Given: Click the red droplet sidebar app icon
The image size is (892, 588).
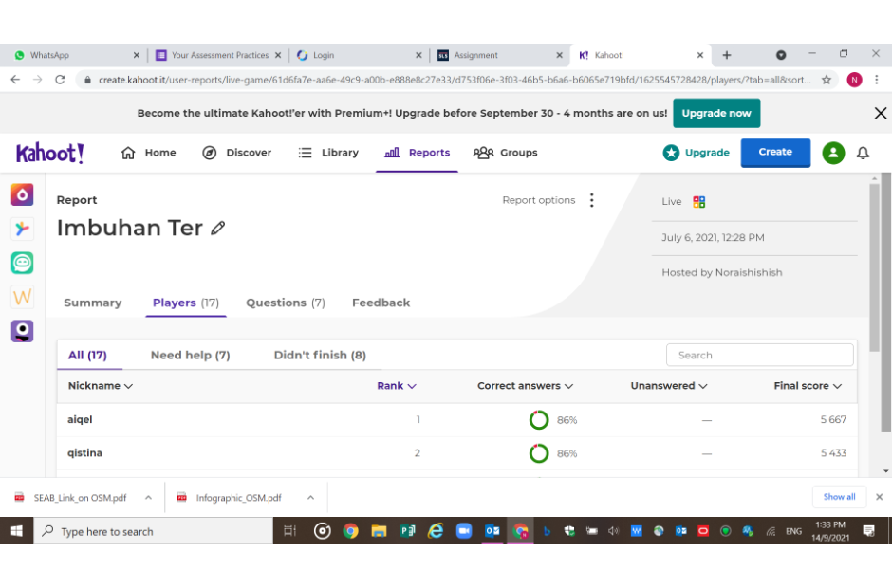Looking at the screenshot, I should 22,194.
